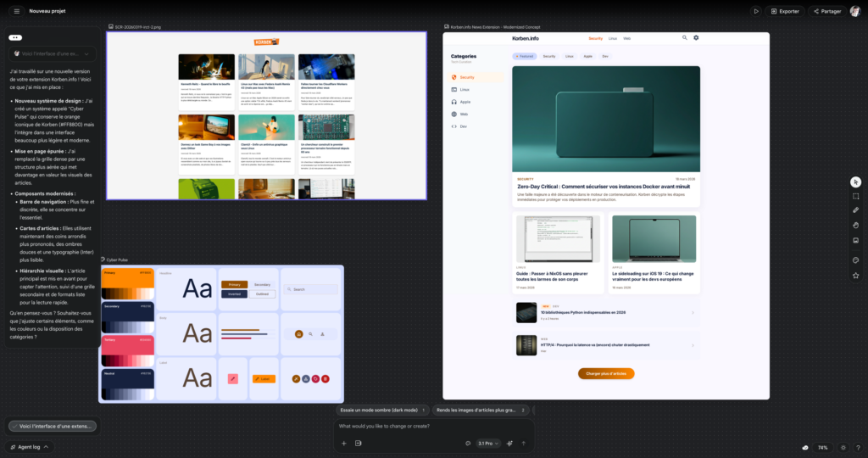Select suggestion "Essaie un mode sombre (dark mode)"
The height and width of the screenshot is (458, 868).
pyautogui.click(x=381, y=410)
